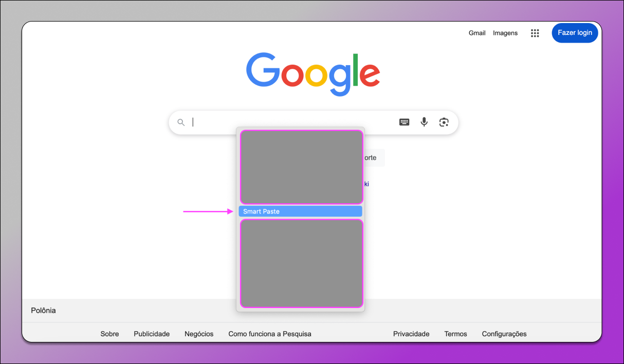Click the Fazer login button
624x364 pixels.
point(575,33)
